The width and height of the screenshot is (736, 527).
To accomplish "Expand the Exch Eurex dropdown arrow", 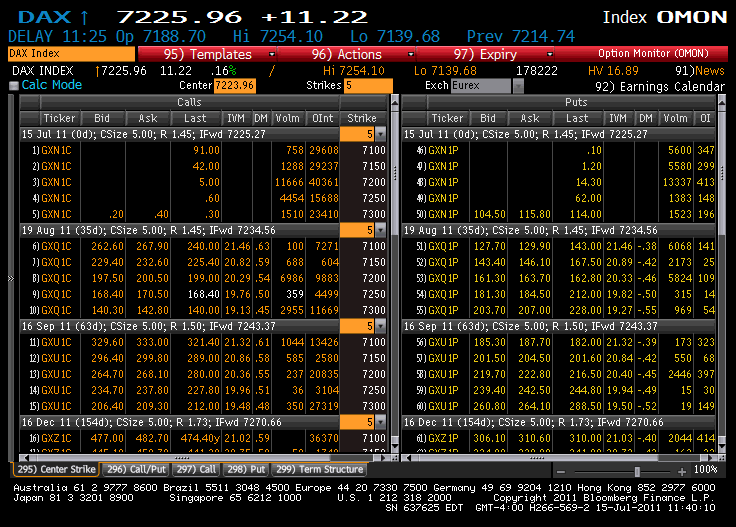I will pyautogui.click(x=518, y=86).
